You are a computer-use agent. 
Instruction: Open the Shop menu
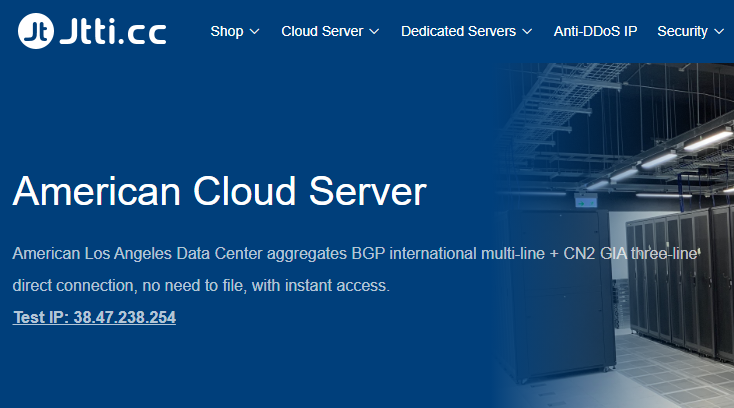tap(227, 31)
